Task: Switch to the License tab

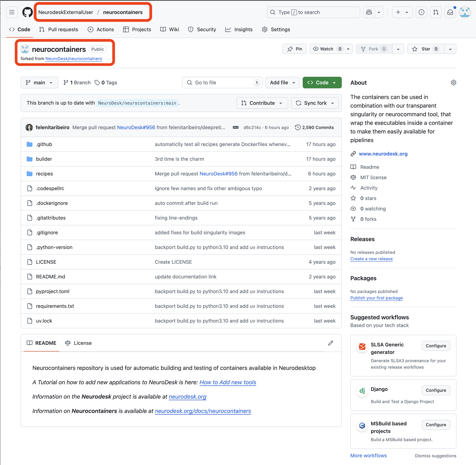Action: click(78, 343)
